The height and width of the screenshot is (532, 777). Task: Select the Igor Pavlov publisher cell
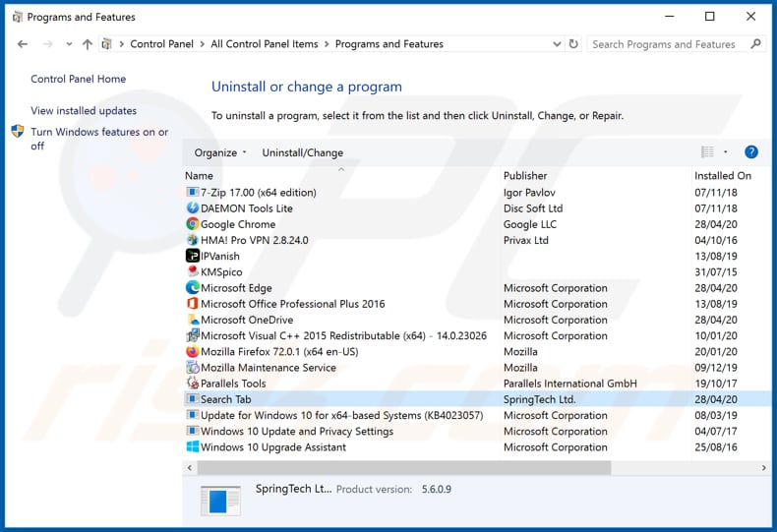coord(529,192)
